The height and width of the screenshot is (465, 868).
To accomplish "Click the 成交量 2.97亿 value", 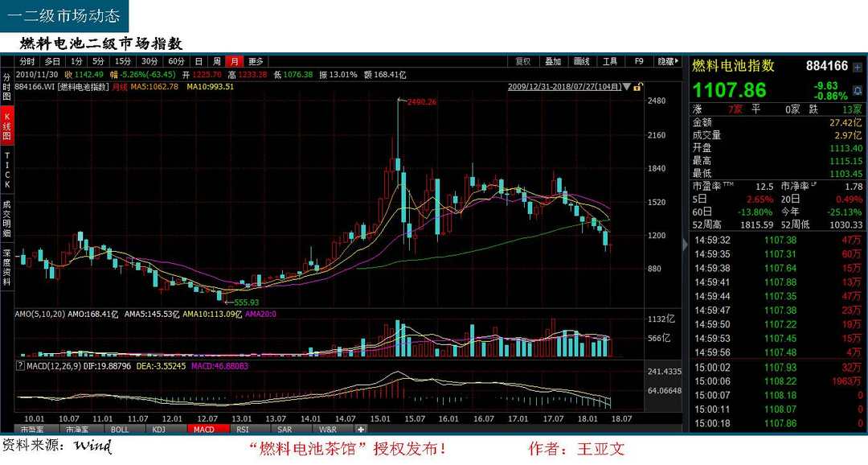I will [x=849, y=135].
